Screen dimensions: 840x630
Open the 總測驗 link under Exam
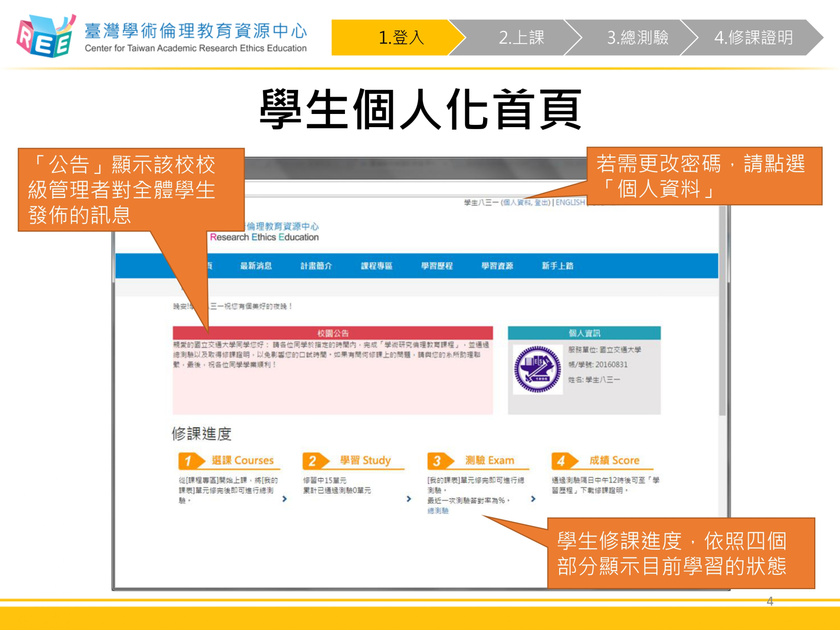438,511
